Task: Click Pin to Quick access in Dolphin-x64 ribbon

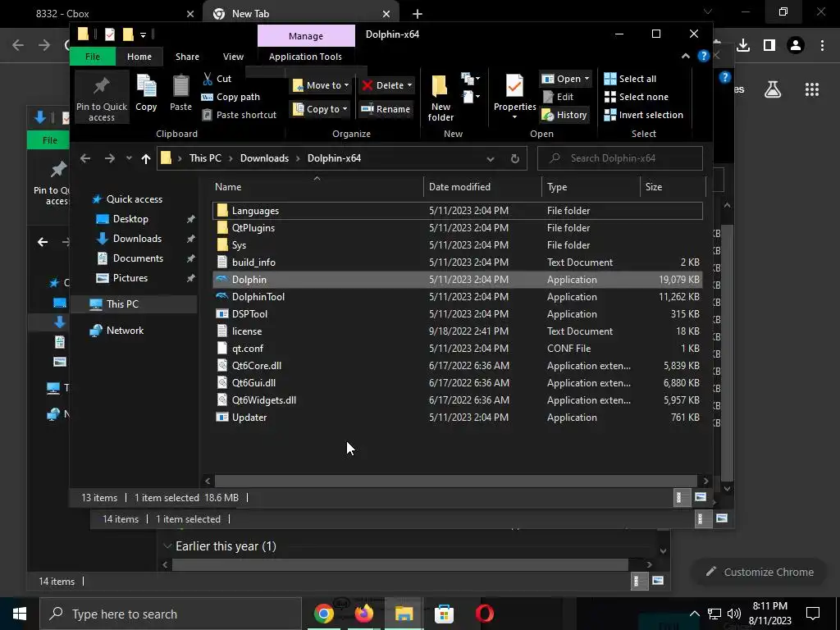Action: pyautogui.click(x=101, y=98)
